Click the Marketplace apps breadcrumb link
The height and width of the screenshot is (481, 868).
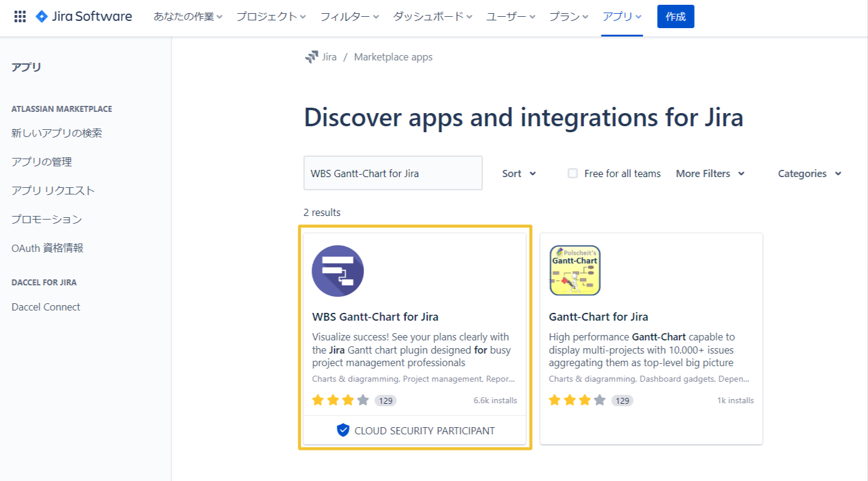[x=393, y=57]
